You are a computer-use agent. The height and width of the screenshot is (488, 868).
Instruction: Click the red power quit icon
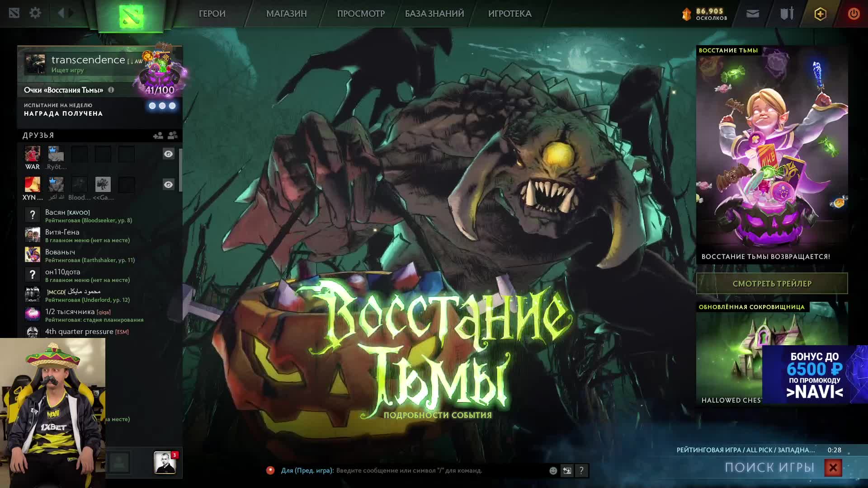(x=854, y=14)
